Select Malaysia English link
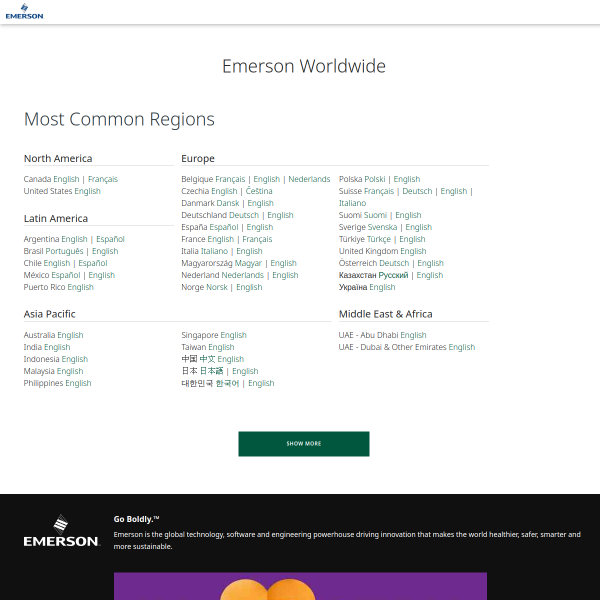The height and width of the screenshot is (600, 600). [70, 371]
